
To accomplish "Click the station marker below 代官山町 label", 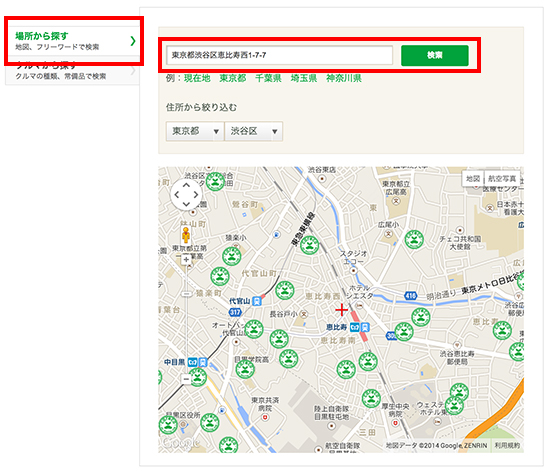I will 285,290.
